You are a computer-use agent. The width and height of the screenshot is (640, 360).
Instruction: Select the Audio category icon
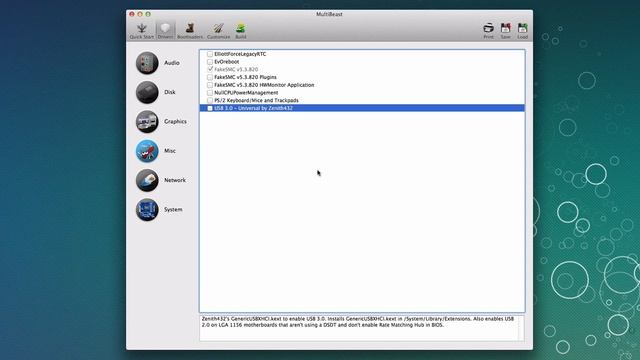[x=147, y=63]
